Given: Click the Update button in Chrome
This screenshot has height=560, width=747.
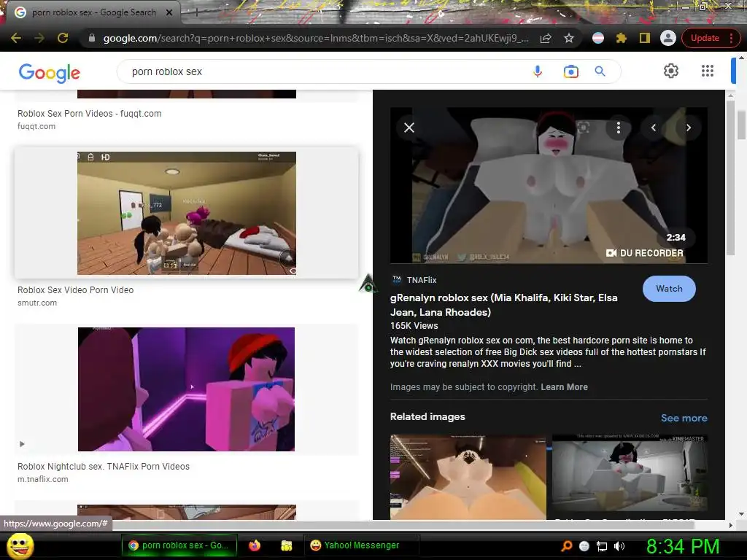Looking at the screenshot, I should pyautogui.click(x=705, y=38).
